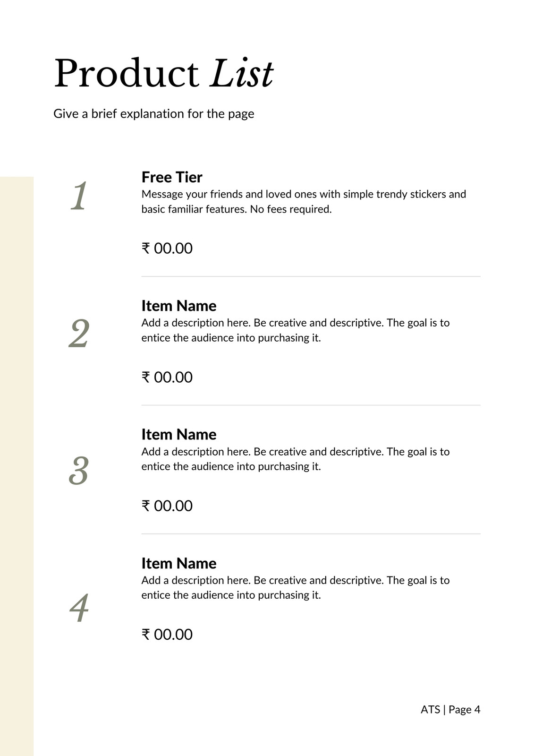Click the large italic number 4
534x756 pixels.
point(79,608)
